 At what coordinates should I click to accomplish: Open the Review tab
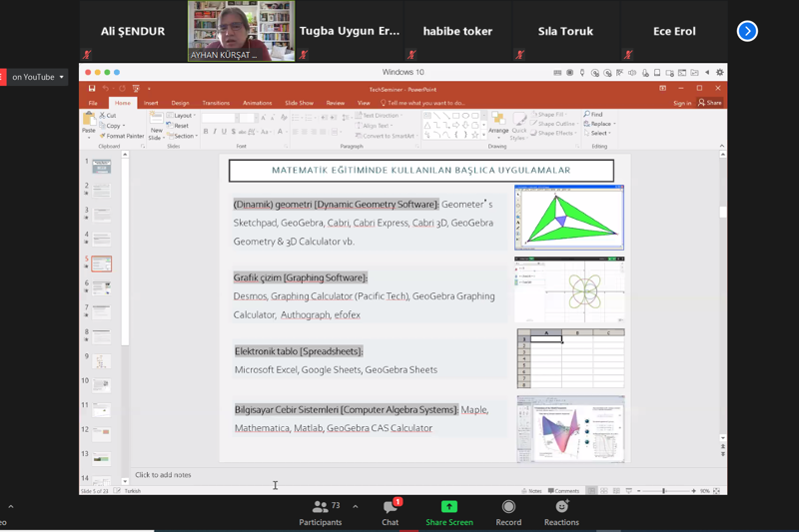point(336,103)
